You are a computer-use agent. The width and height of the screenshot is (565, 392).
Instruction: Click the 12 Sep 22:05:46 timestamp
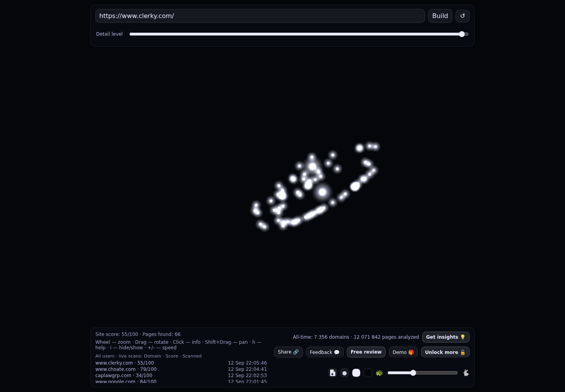247,363
